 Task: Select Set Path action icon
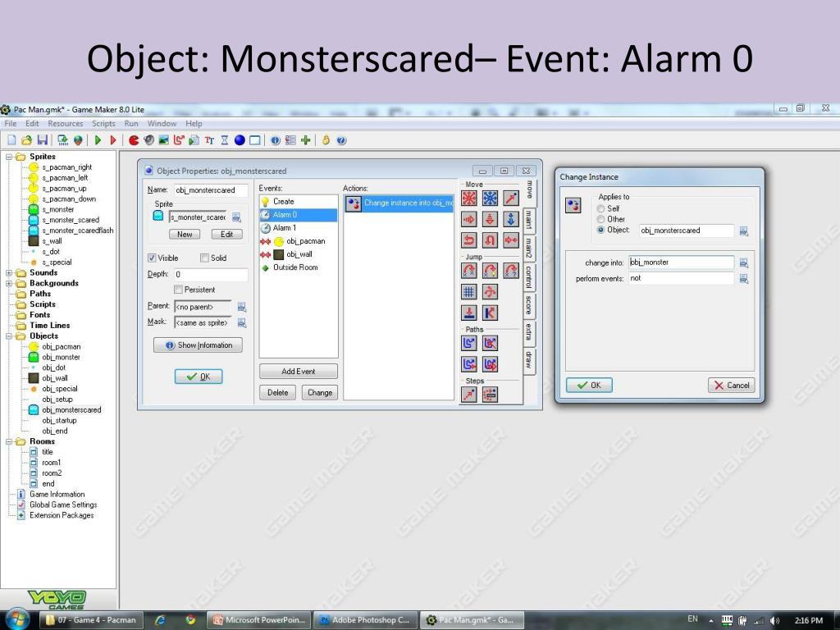tap(469, 344)
